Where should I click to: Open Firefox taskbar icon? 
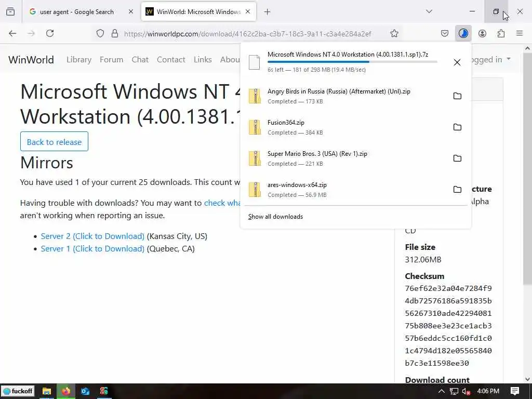(x=66, y=391)
